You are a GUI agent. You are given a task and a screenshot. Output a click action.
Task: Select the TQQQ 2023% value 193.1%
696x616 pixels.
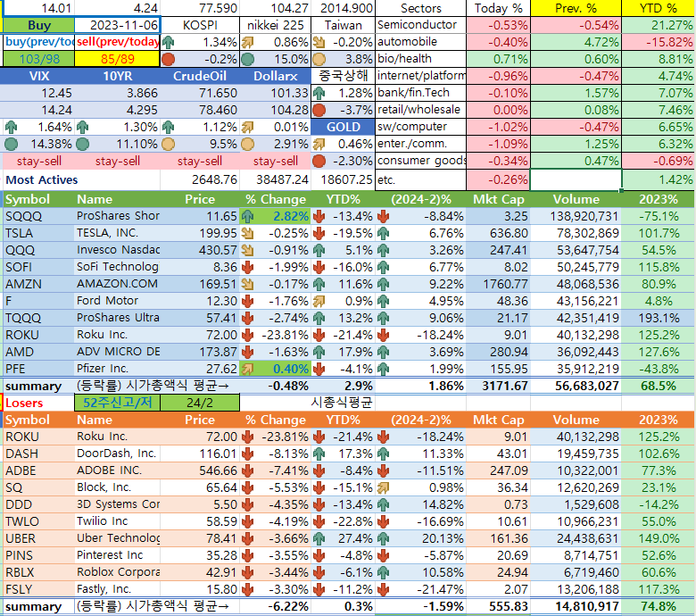[x=659, y=319]
